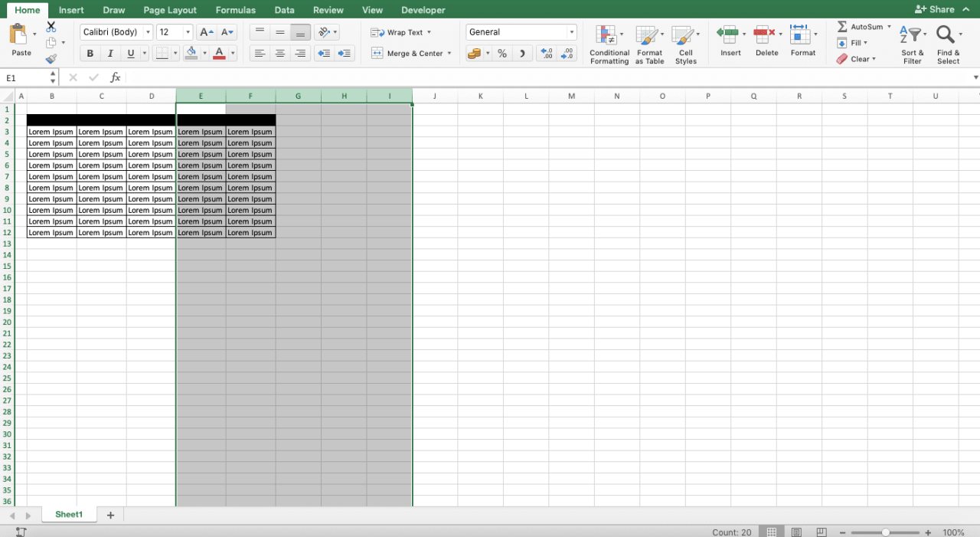980x537 pixels.
Task: Switch to the Developer tab
Action: tap(423, 10)
